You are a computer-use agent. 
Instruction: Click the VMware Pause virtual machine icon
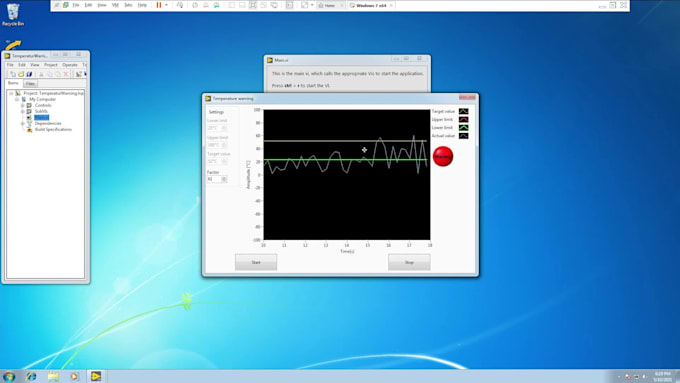(159, 5)
